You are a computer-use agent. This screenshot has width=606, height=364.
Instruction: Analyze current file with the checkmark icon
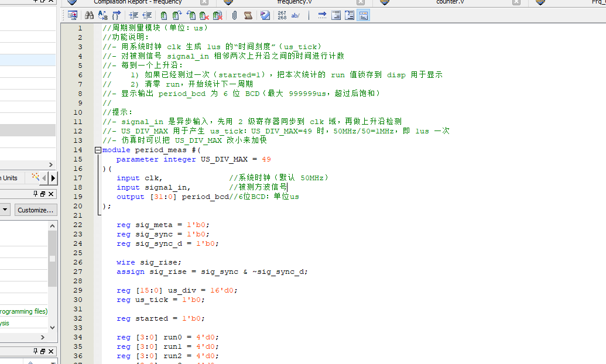click(265, 15)
